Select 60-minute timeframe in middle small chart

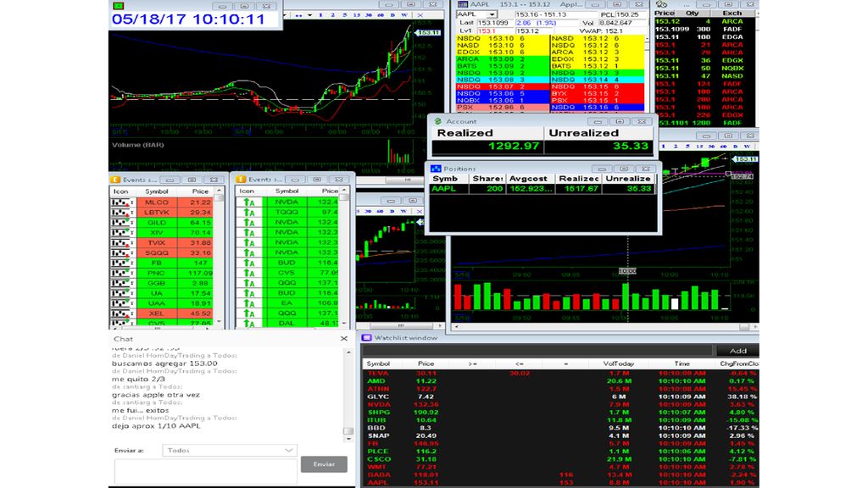[x=381, y=211]
